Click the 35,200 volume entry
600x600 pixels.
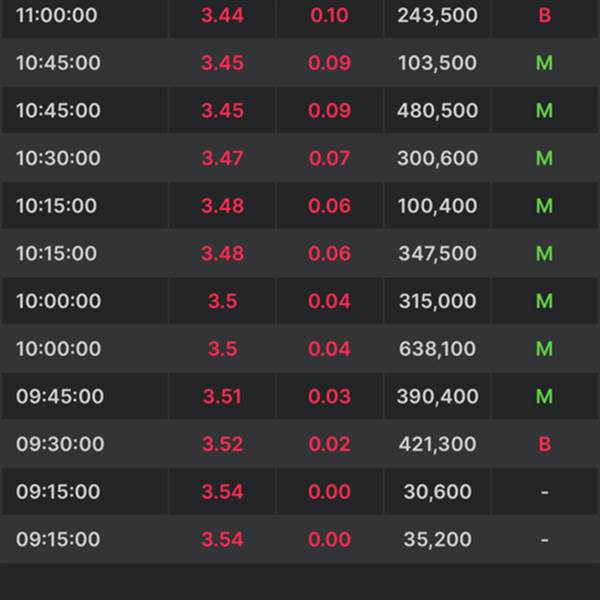coord(437,539)
